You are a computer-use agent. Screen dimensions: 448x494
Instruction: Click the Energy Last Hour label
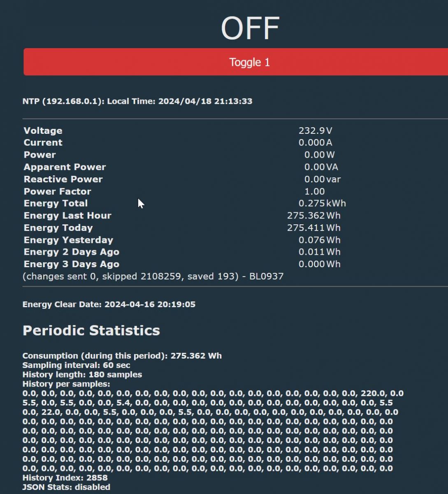click(x=67, y=215)
